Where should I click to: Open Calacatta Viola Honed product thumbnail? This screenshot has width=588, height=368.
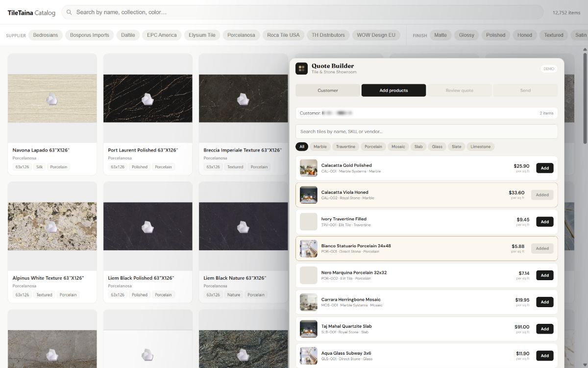309,195
